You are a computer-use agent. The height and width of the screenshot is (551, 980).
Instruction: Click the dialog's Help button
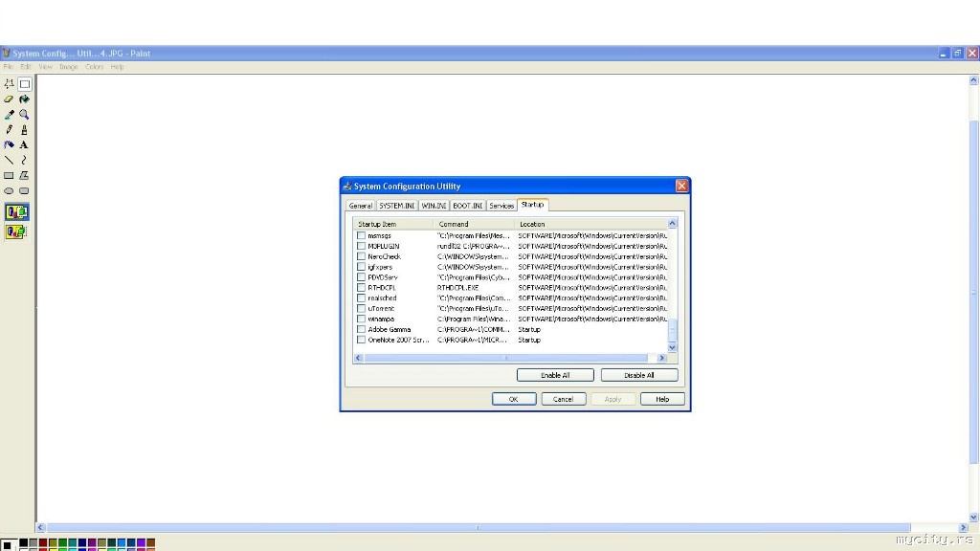[662, 399]
